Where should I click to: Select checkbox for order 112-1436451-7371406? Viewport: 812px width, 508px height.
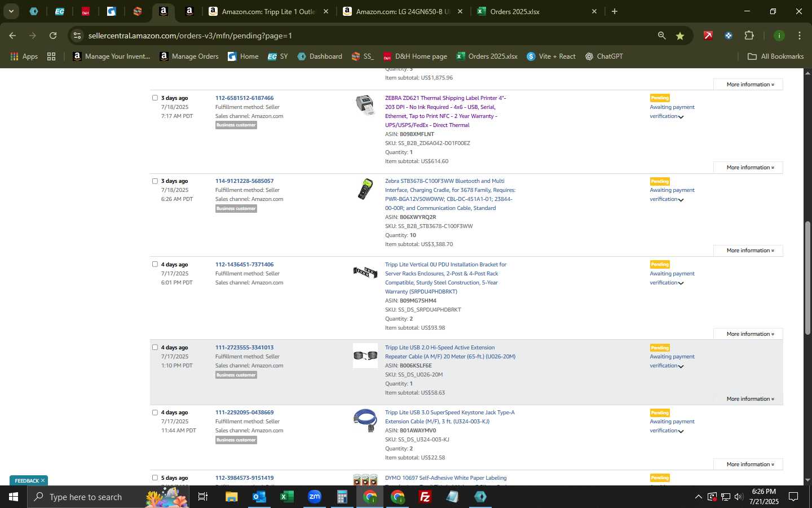pos(155,264)
